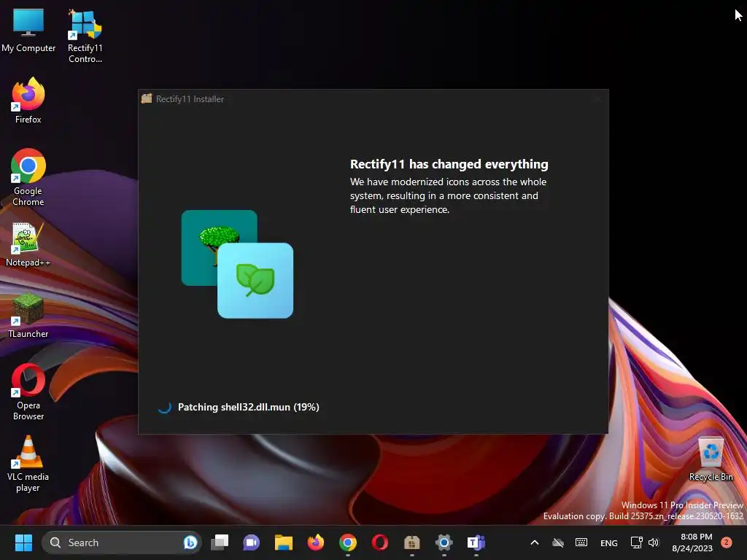Launch Firefox from the taskbar

pyautogui.click(x=315, y=542)
